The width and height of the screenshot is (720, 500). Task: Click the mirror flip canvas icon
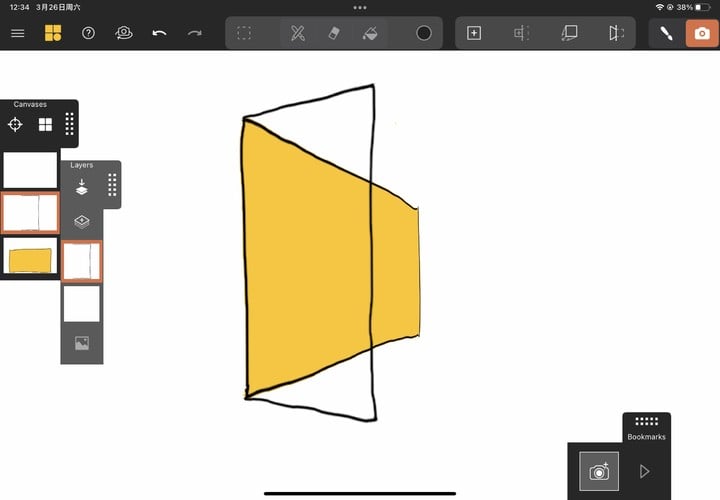616,33
